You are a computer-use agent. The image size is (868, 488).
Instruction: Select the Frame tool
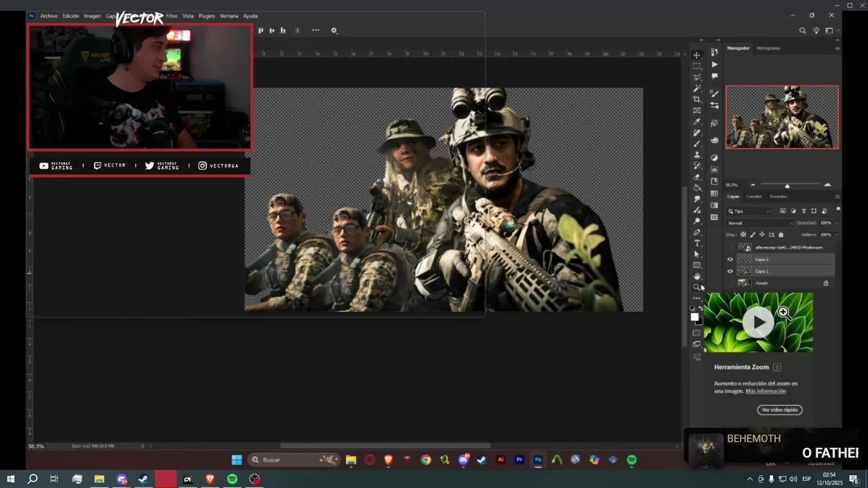697,110
